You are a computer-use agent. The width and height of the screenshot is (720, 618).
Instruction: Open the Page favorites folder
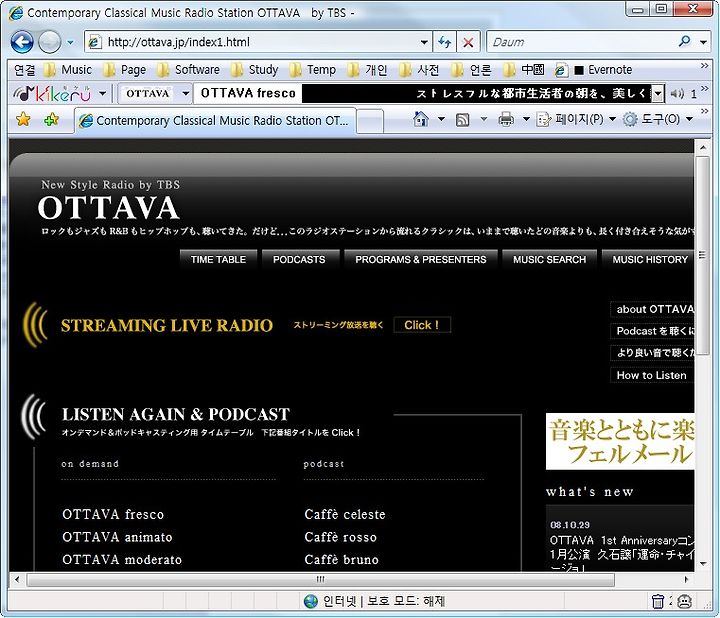pyautogui.click(x=125, y=70)
